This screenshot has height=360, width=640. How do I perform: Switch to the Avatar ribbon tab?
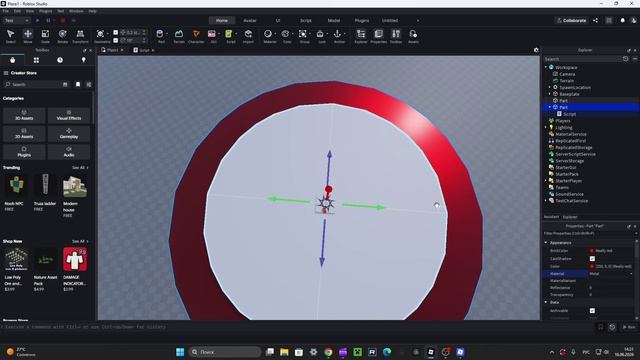pos(250,20)
